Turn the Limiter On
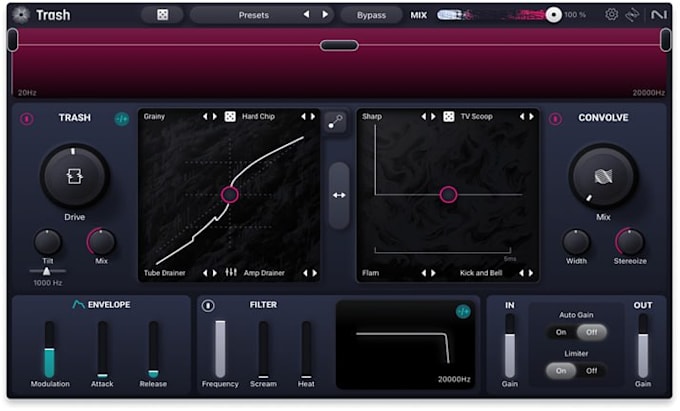The width and height of the screenshot is (680, 411). click(x=561, y=371)
